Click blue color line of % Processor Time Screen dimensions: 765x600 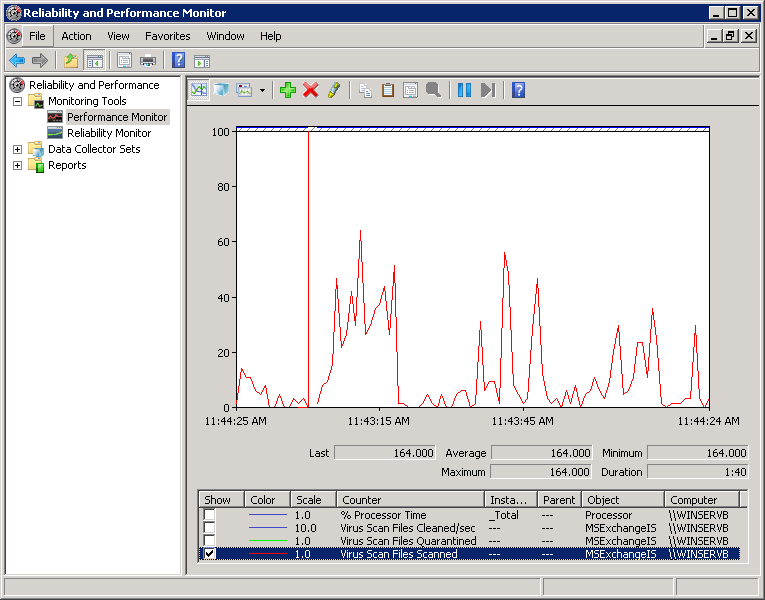coord(267,515)
